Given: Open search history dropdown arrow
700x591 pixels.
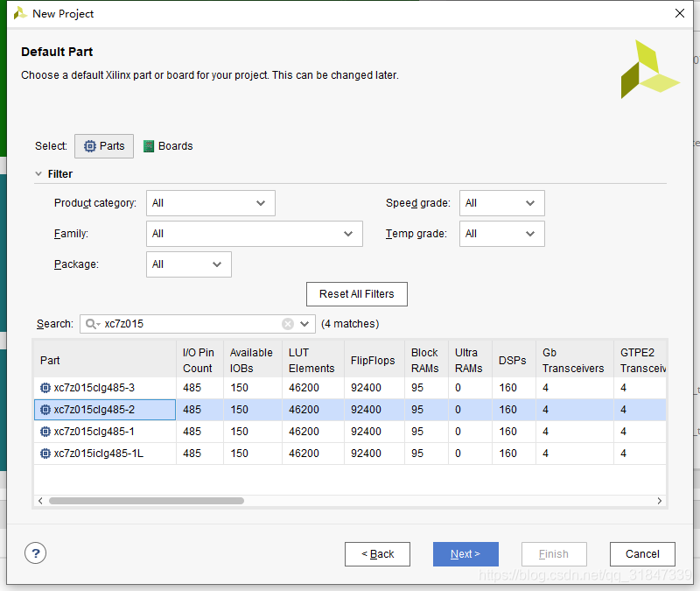Looking at the screenshot, I should tap(304, 324).
